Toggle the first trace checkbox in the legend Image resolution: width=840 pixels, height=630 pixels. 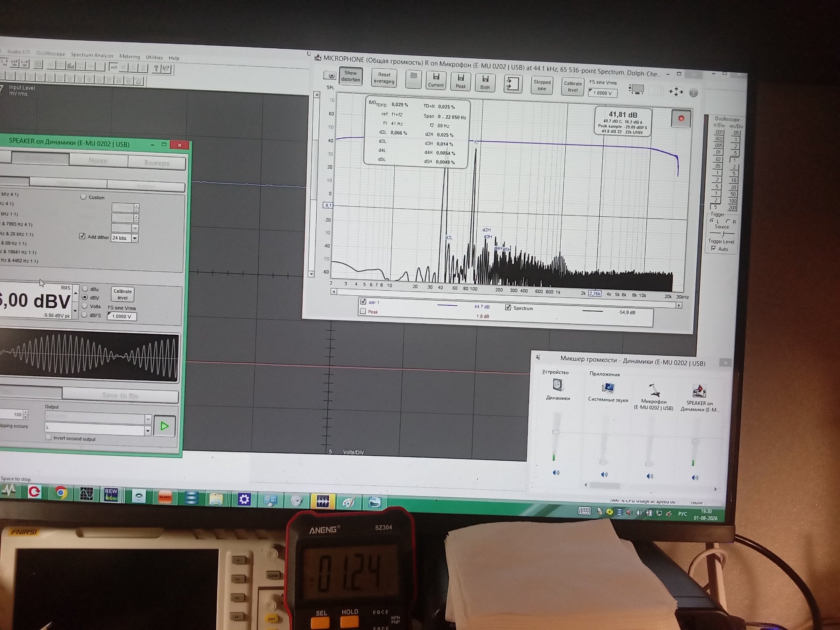pos(363,301)
